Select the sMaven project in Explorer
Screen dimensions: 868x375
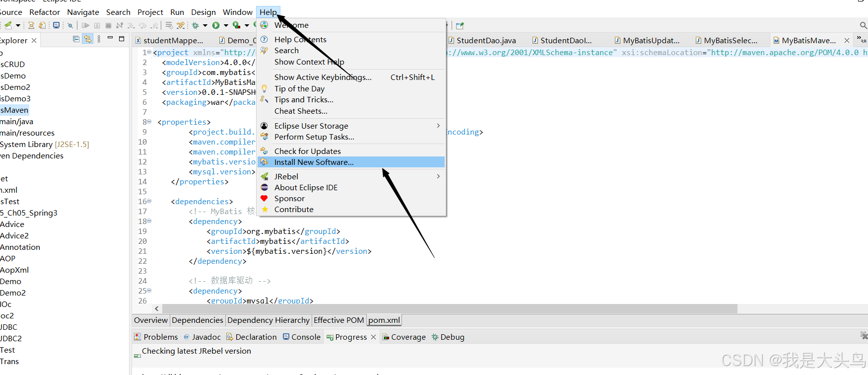tap(14, 110)
